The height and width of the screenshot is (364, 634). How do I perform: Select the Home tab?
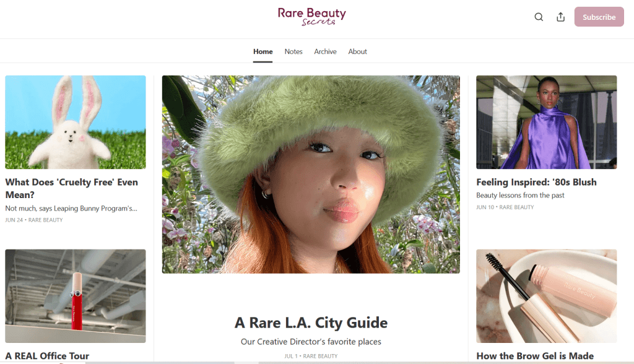coord(263,51)
